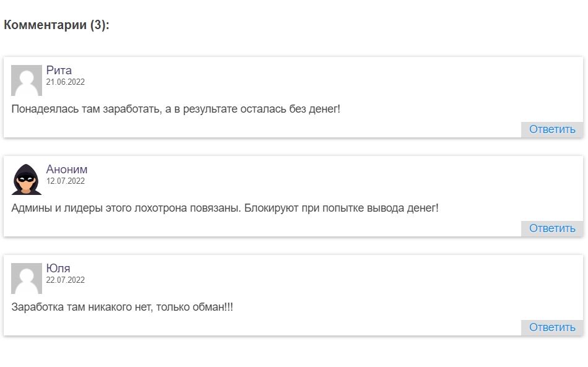Click the date 21.06.2022

tap(66, 82)
